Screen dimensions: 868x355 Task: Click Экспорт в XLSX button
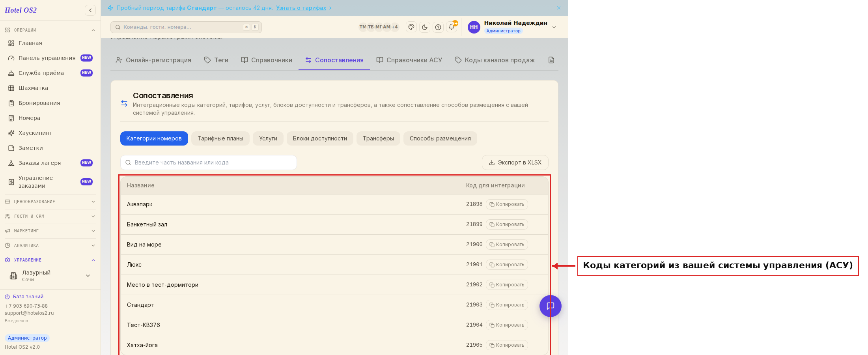pos(515,163)
